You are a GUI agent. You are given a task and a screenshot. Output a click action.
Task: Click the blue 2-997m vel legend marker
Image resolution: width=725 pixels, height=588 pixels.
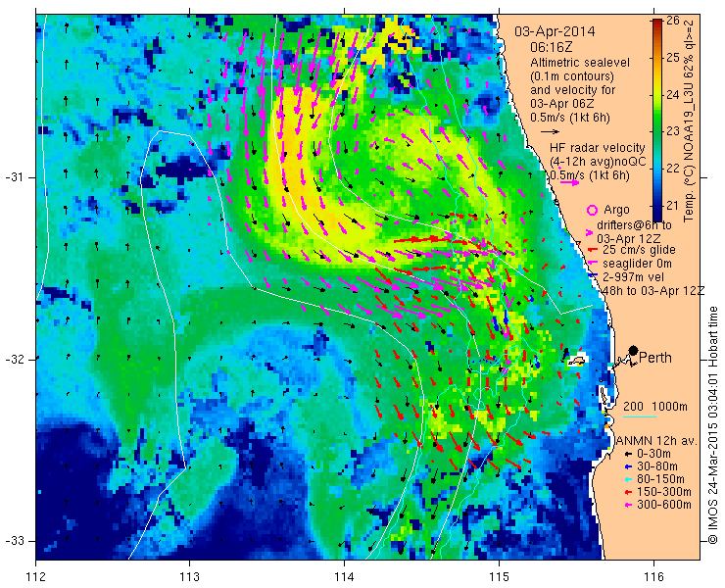[x=592, y=276]
